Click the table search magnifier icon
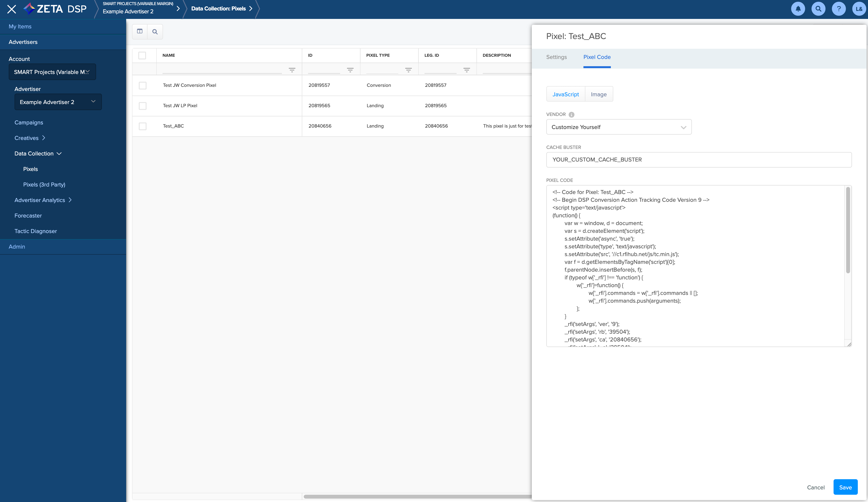Viewport: 868px width, 502px height. (155, 32)
